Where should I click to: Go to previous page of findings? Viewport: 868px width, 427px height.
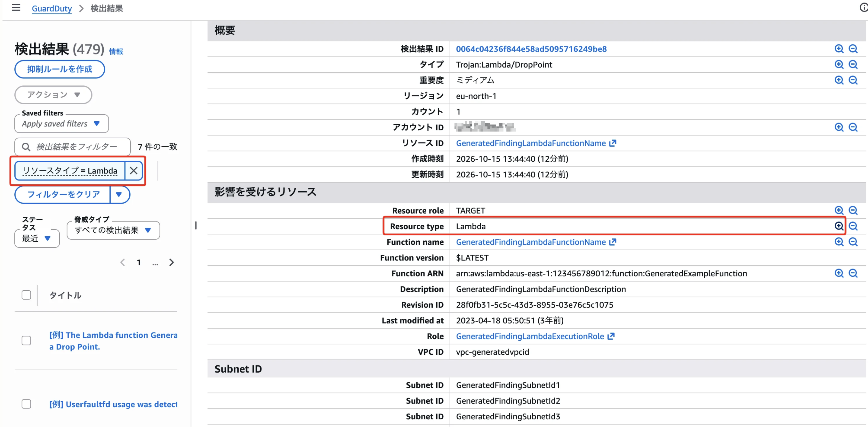pos(123,262)
